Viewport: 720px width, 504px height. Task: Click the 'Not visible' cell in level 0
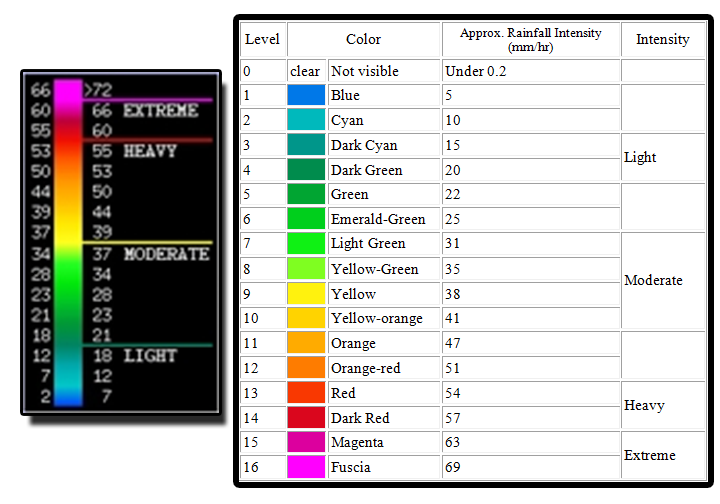point(364,71)
